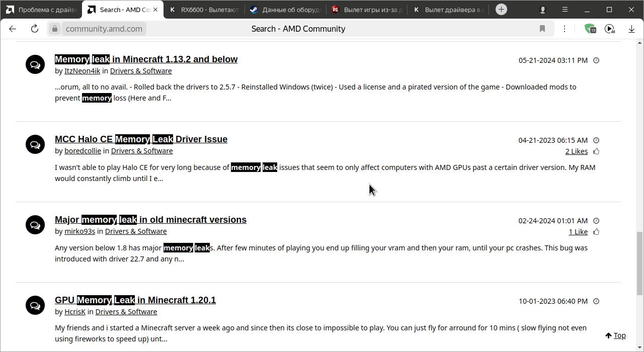The image size is (644, 352).
Task: Click the 05-21-2024 03:11 PM timestamp
Action: 553,60
